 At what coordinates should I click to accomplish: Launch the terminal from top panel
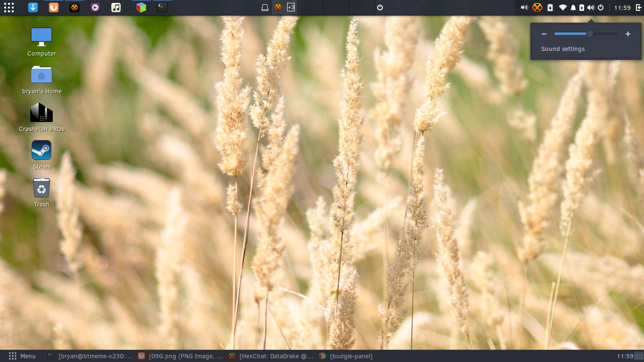162,8
